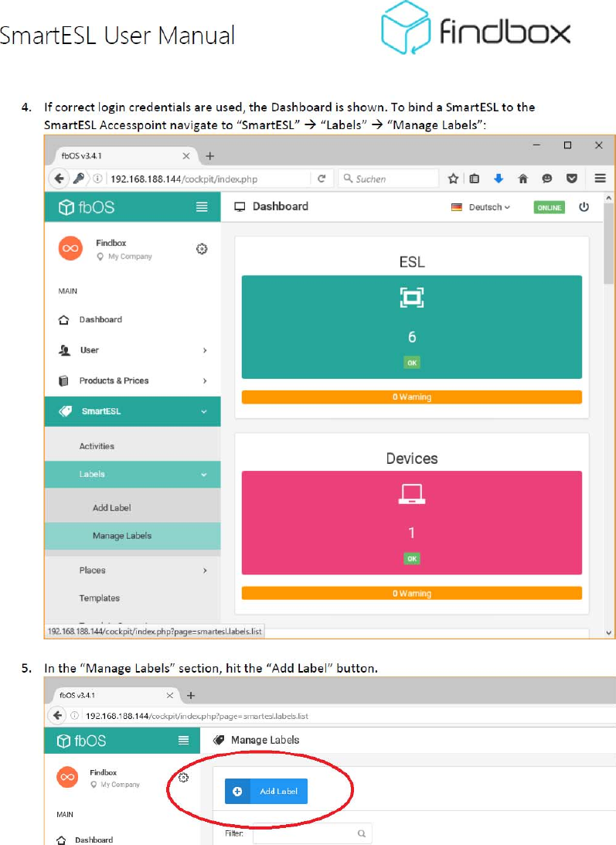Click the OK badge in ESL card
This screenshot has height=845, width=616.
coord(412,363)
